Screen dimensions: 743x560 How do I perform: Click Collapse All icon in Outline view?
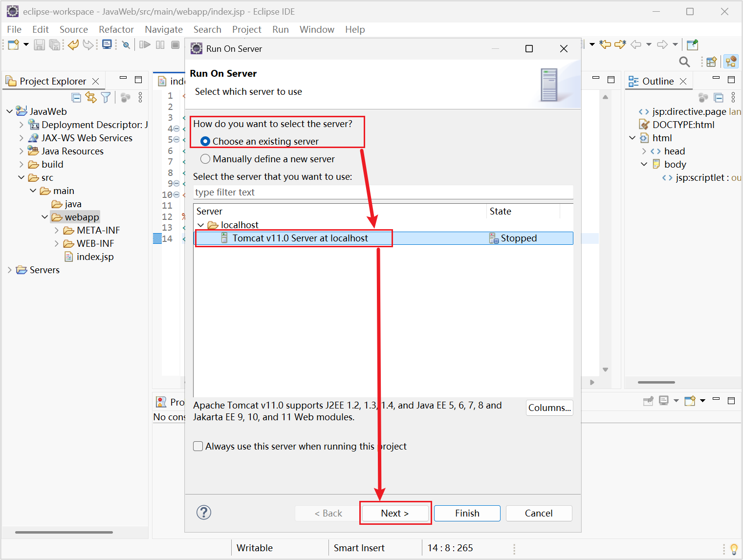click(x=719, y=97)
